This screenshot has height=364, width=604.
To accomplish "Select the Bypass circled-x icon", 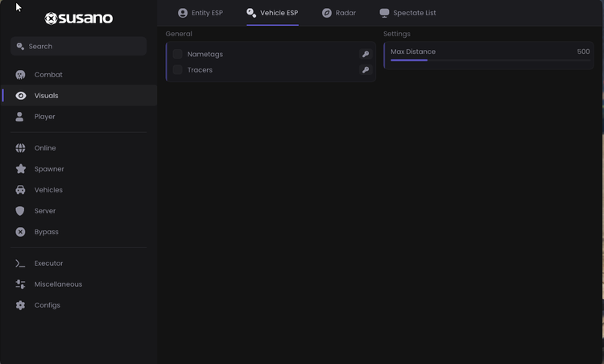I will click(x=20, y=232).
